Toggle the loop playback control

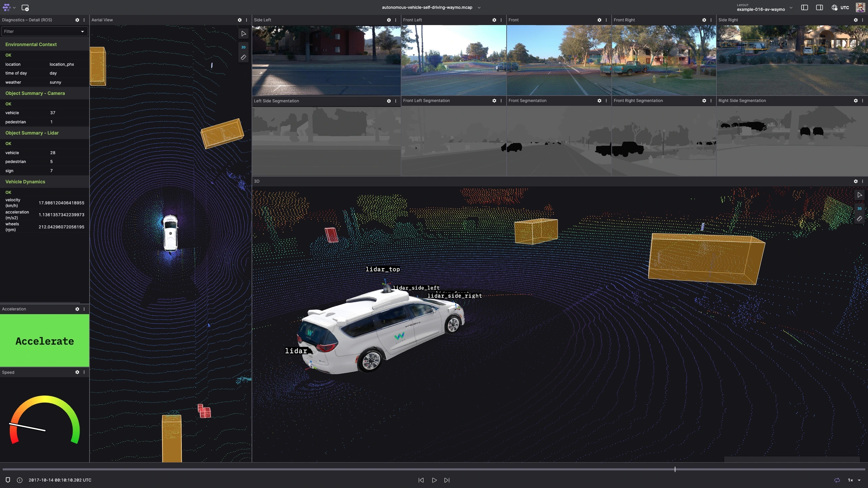click(837, 480)
